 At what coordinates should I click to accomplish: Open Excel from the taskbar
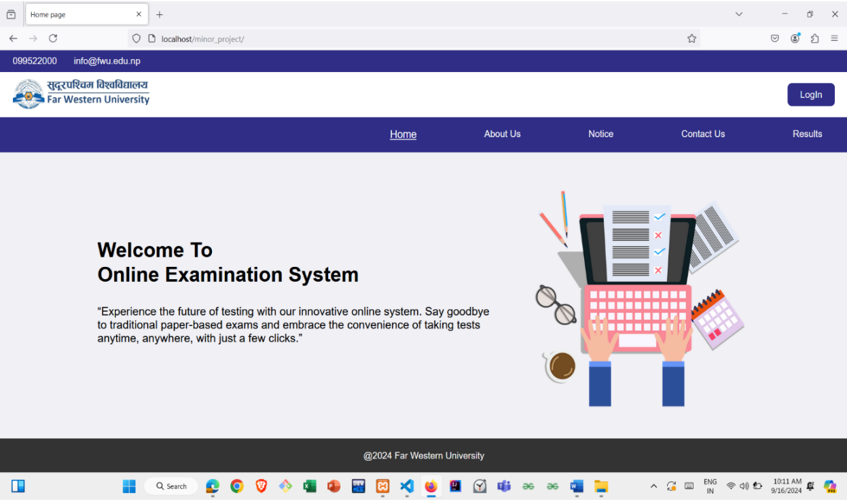310,486
